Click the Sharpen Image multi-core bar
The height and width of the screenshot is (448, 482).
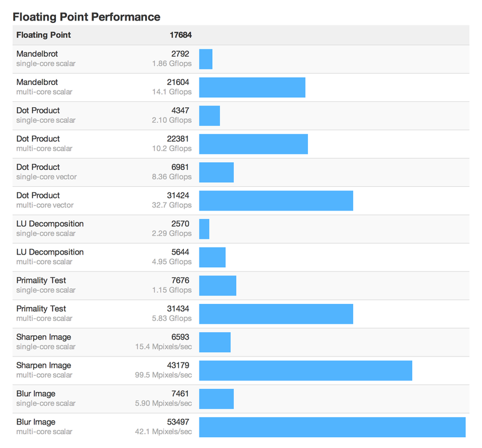305,371
